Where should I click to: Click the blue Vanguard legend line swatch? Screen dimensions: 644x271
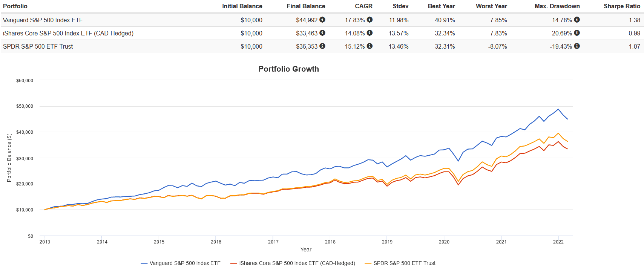coord(144,263)
